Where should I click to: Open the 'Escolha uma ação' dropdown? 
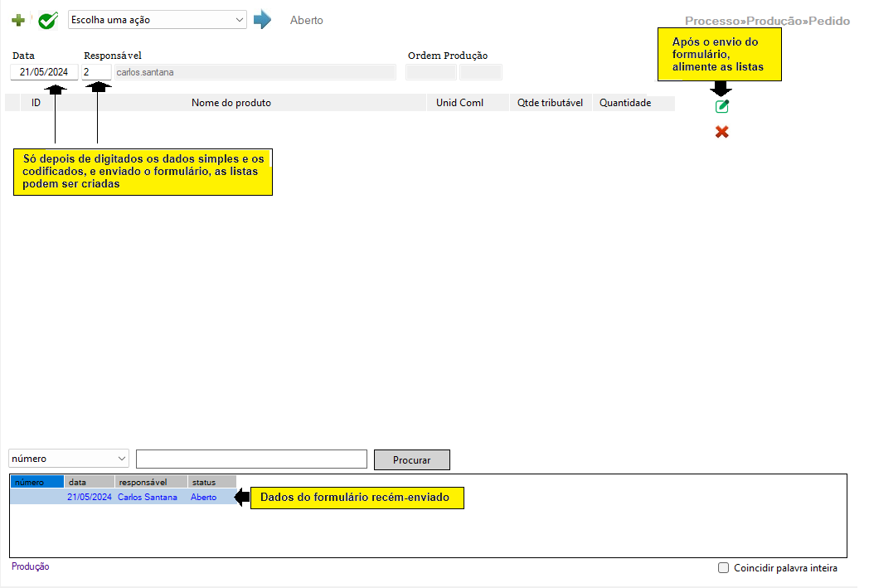157,20
